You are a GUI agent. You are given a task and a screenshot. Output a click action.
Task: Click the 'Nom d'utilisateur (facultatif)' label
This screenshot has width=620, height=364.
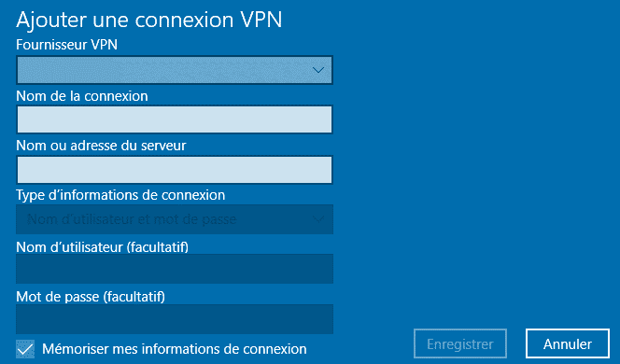(x=103, y=247)
